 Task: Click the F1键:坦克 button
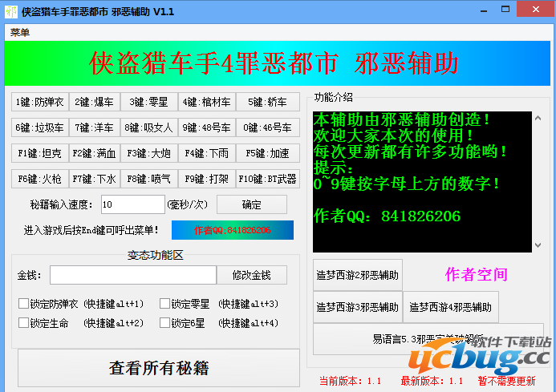(40, 153)
